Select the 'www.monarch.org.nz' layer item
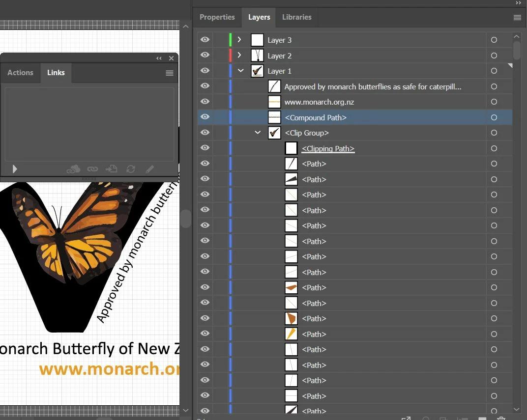The width and height of the screenshot is (527, 420). pyautogui.click(x=319, y=102)
